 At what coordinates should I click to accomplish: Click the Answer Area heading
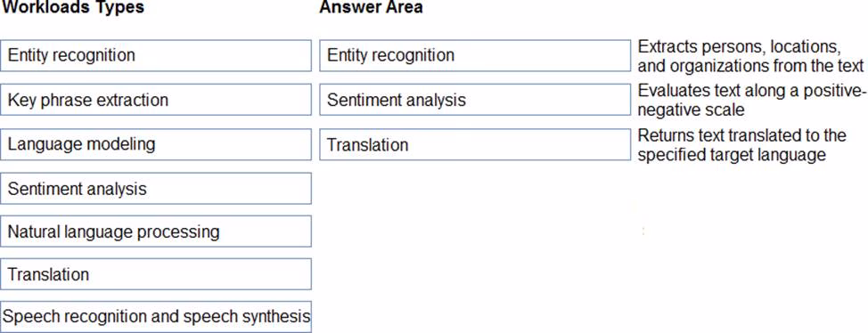[x=372, y=7]
